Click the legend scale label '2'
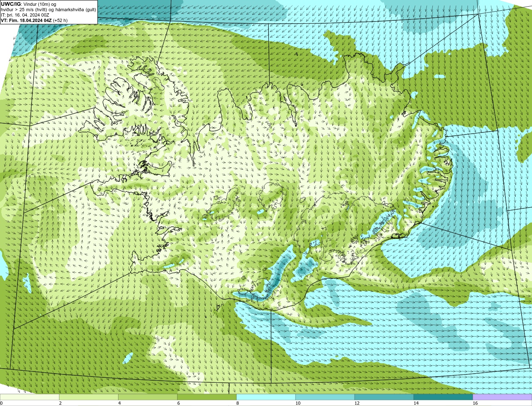 click(60, 403)
